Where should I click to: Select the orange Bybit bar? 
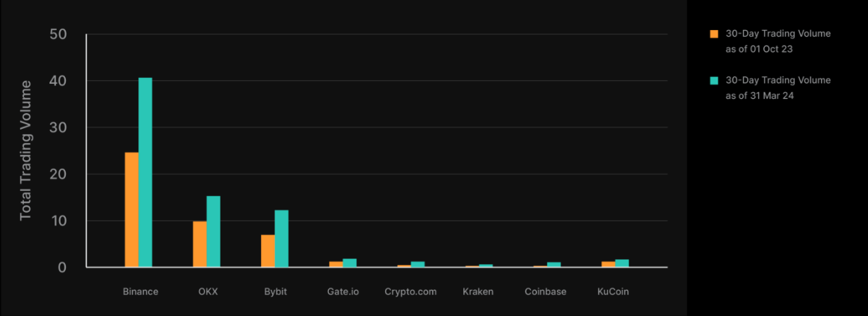268,251
